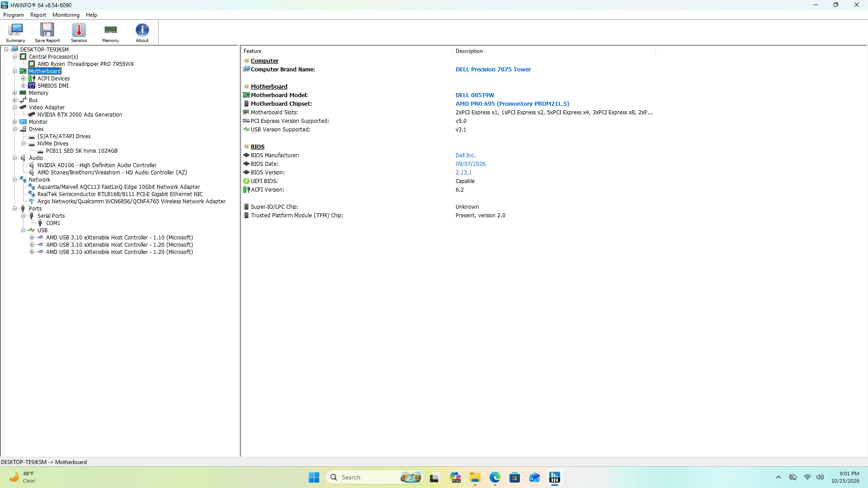
Task: Collapse the Video Adapter node
Action: (14, 108)
